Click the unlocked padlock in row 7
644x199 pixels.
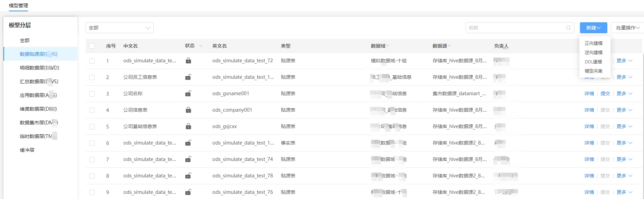click(188, 159)
